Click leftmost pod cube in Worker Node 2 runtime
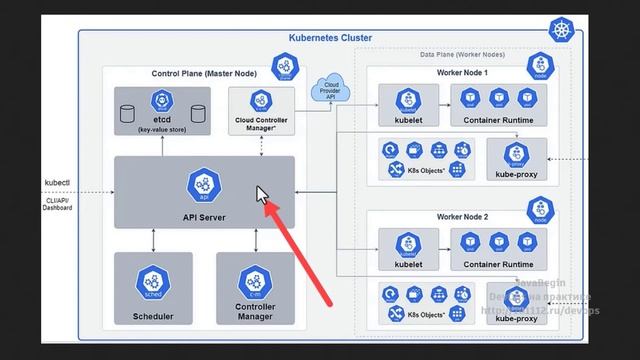This screenshot has width=640, height=360. coord(470,242)
